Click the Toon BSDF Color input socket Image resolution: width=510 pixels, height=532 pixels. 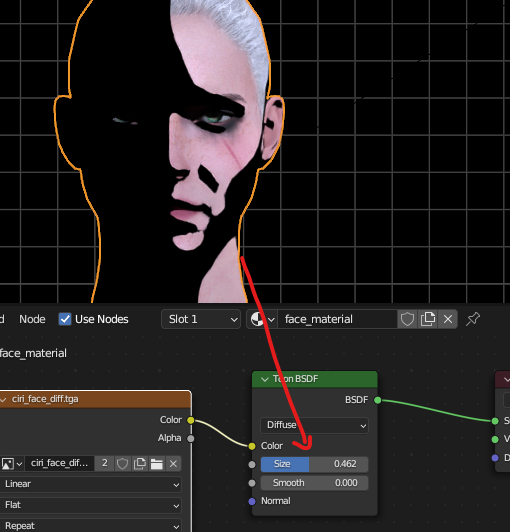[252, 446]
